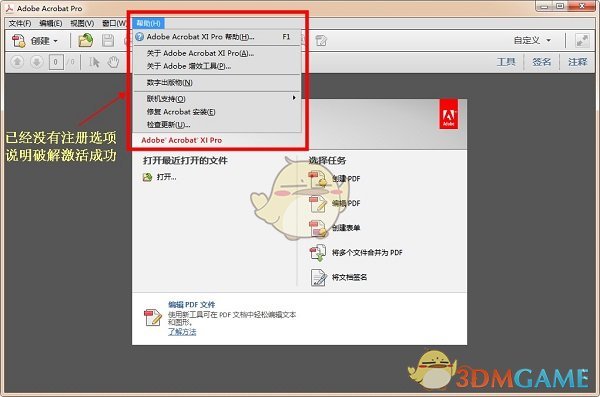The height and width of the screenshot is (397, 600).
Task: Click the page number input box
Action: point(56,62)
